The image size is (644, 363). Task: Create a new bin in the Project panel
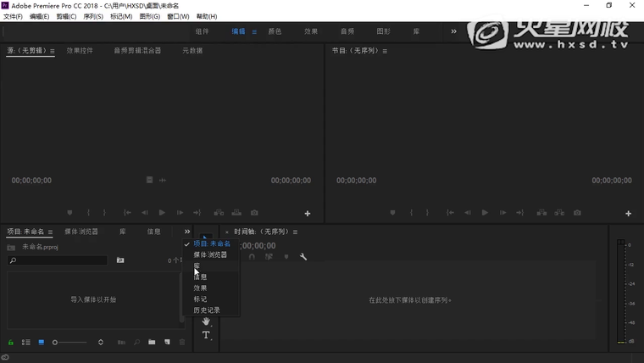(152, 342)
